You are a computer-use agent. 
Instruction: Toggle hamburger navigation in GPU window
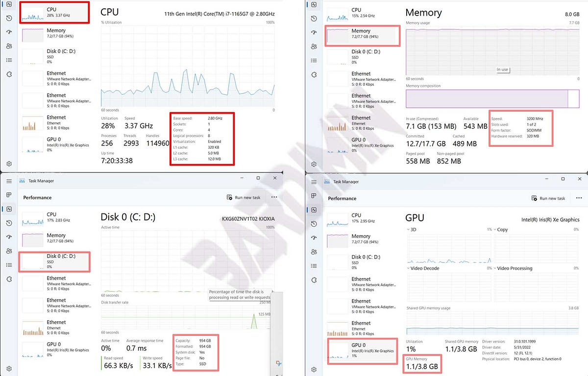pyautogui.click(x=314, y=182)
